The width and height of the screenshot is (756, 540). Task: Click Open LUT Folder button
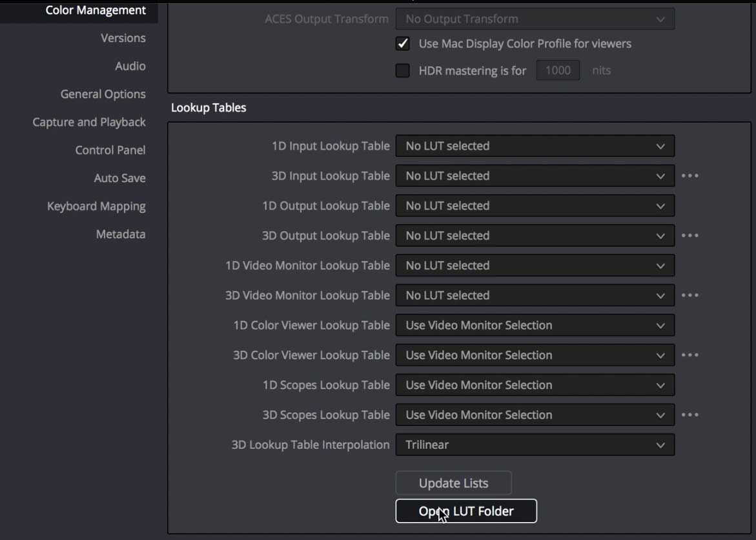tap(466, 511)
